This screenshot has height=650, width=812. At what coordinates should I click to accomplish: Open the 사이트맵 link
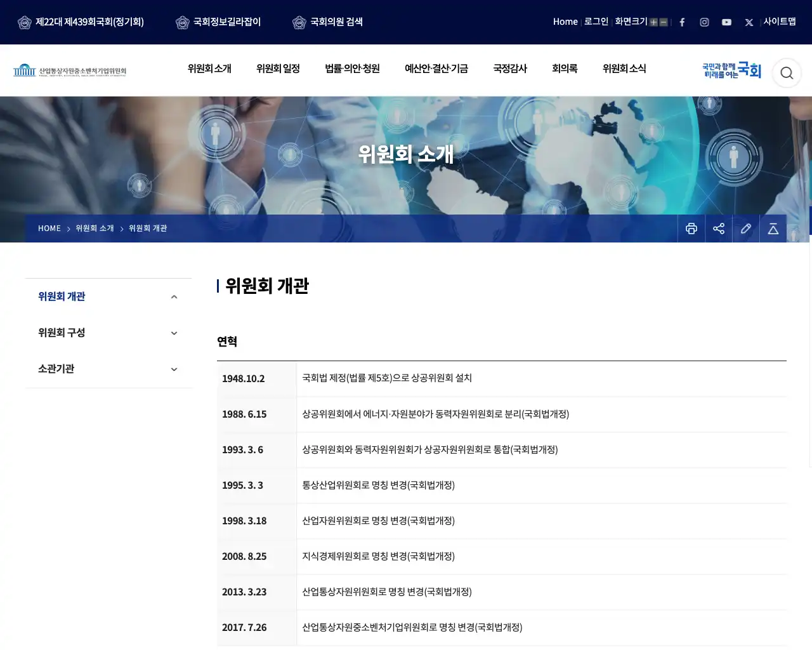tap(780, 22)
